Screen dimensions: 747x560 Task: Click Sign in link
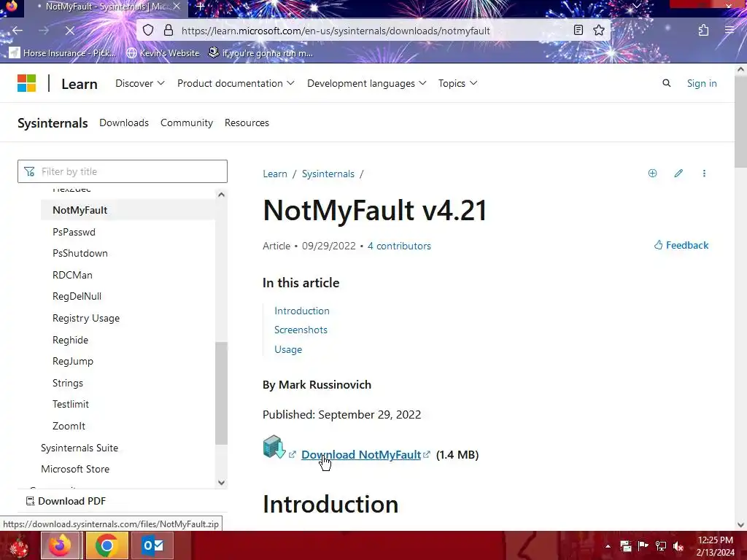pos(702,83)
